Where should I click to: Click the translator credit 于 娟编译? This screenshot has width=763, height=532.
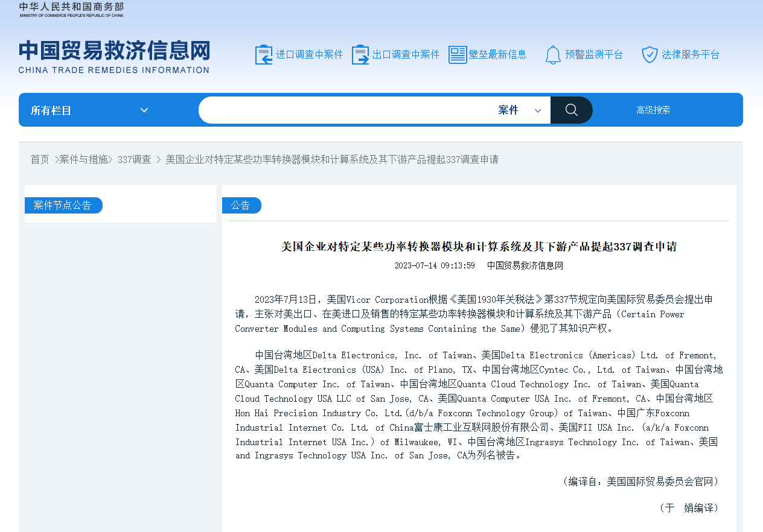coord(688,508)
